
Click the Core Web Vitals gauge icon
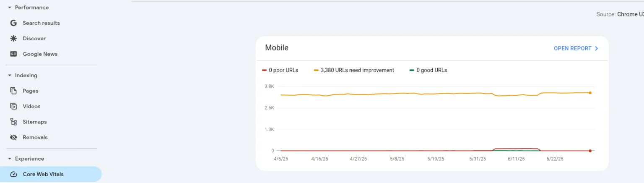[x=13, y=175]
